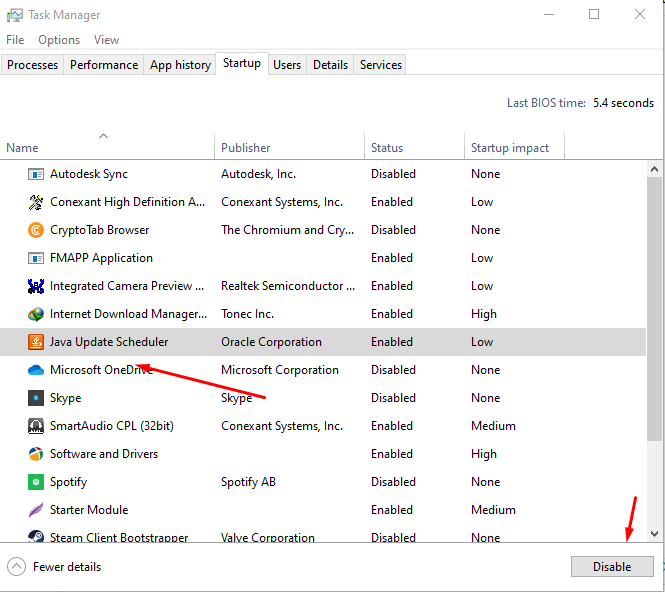Screen dimensions: 665x592
Task: Sort by the Name column header
Action: pyautogui.click(x=107, y=146)
